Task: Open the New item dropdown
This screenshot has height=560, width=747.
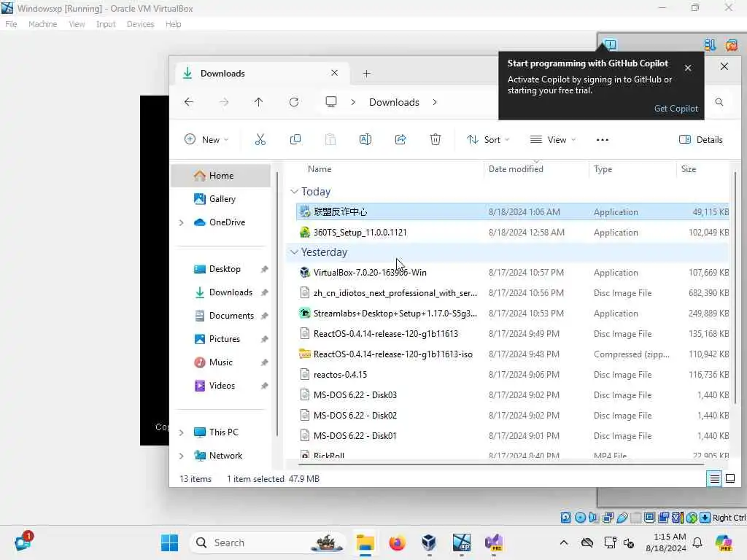Action: tap(206, 139)
